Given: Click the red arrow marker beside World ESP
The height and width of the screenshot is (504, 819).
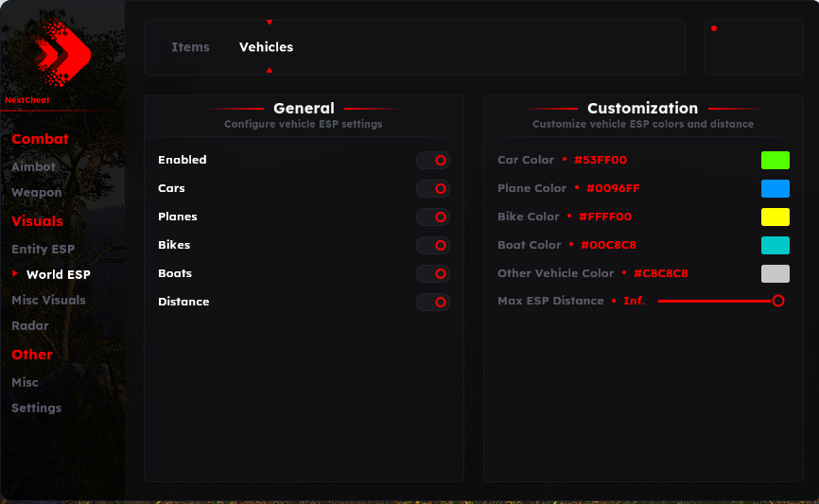Looking at the screenshot, I should (x=15, y=273).
